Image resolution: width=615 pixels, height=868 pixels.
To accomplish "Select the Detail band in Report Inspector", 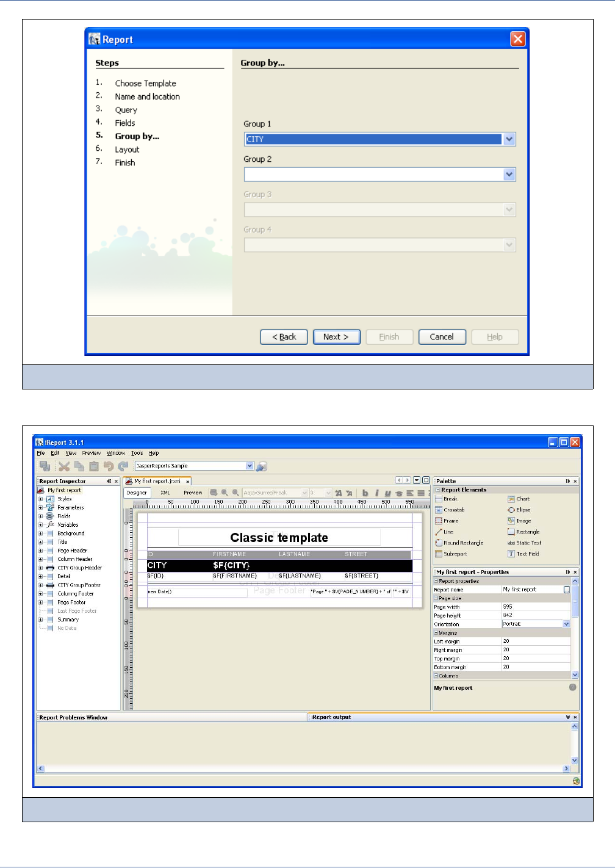I will click(x=64, y=576).
